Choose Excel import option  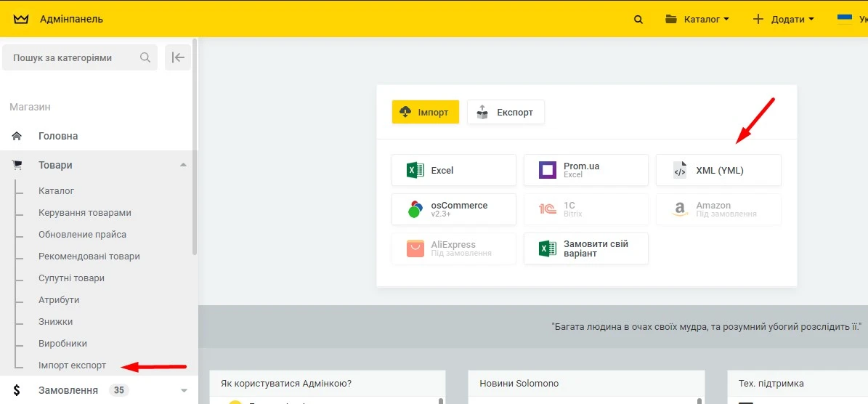[454, 170]
